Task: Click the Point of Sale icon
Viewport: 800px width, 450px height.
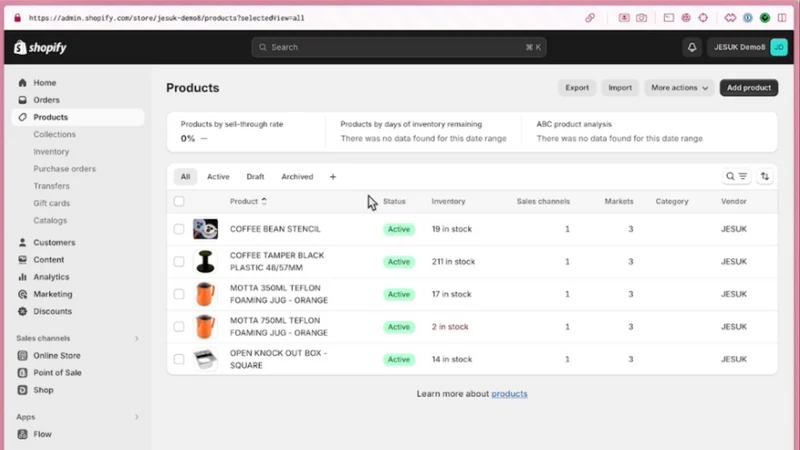Action: [22, 373]
